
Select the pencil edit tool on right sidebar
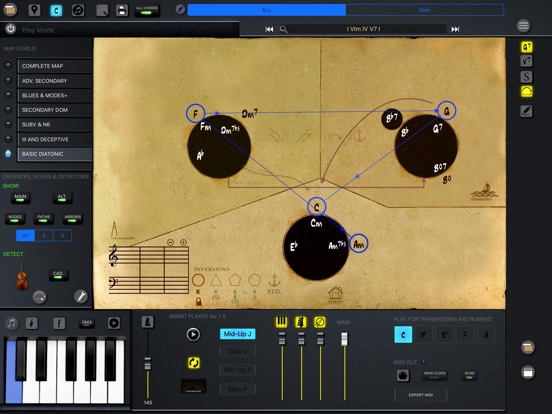tap(526, 111)
